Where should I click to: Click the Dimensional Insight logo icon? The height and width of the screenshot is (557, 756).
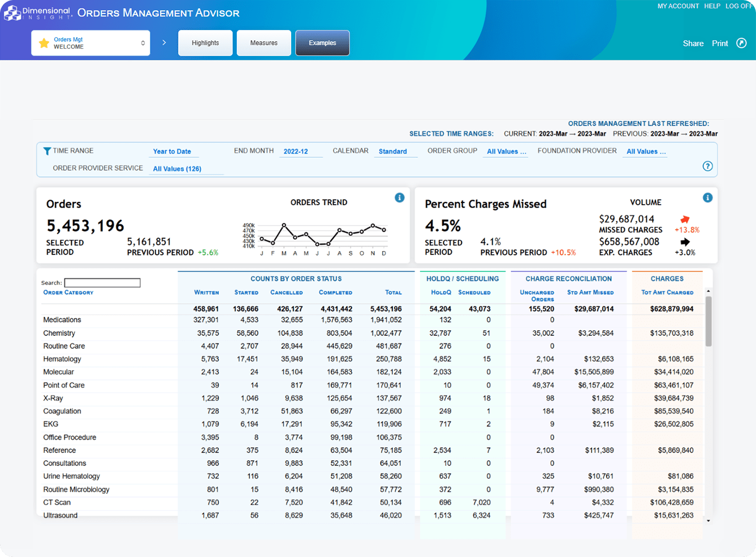pos(12,12)
